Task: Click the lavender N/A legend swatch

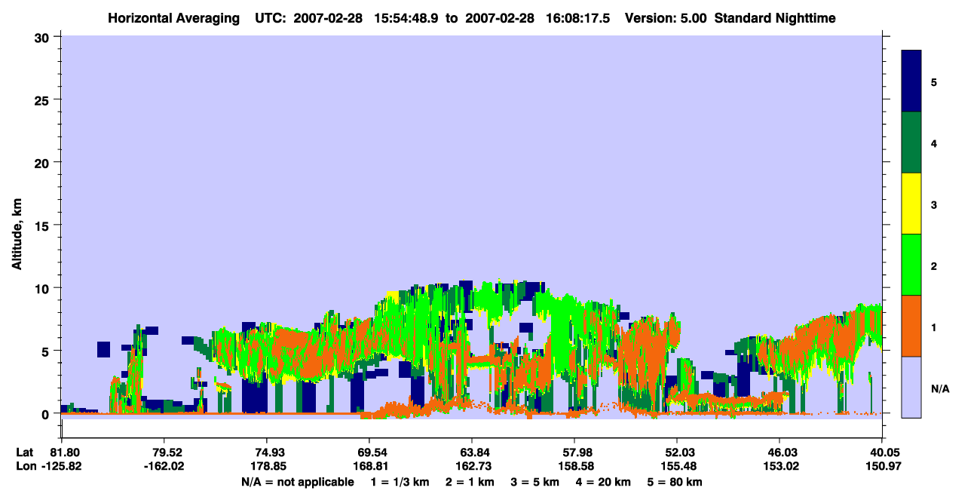Action: click(911, 387)
